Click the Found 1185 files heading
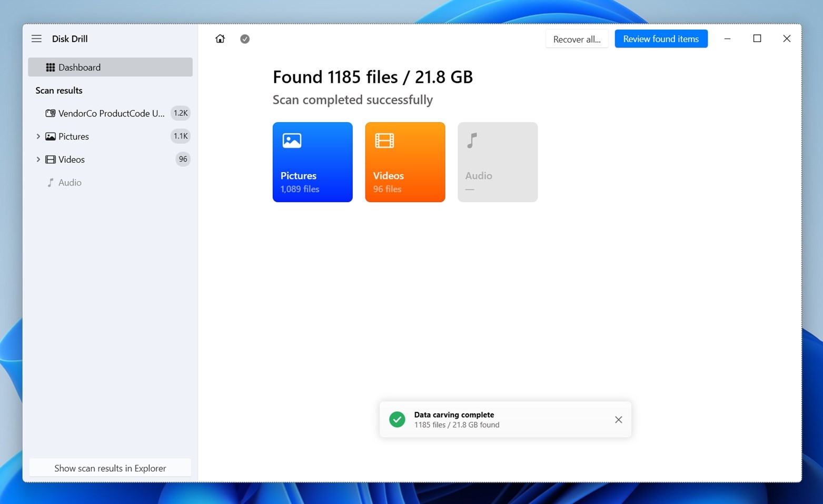Screen dimensions: 823x504 pos(373,77)
